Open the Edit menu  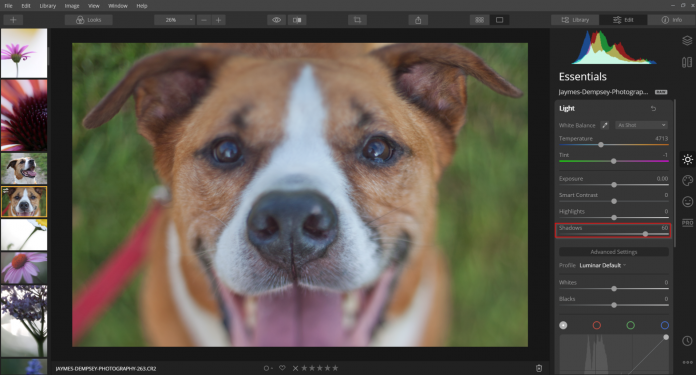click(x=26, y=6)
